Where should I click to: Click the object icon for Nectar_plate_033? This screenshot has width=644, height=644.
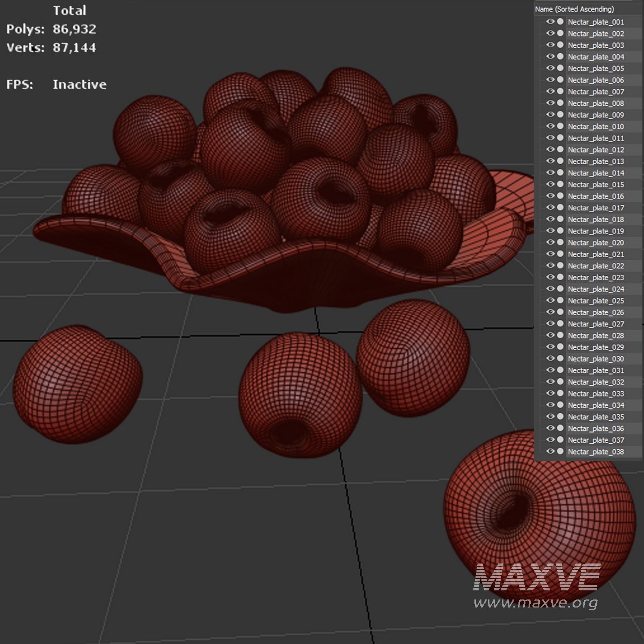560,394
